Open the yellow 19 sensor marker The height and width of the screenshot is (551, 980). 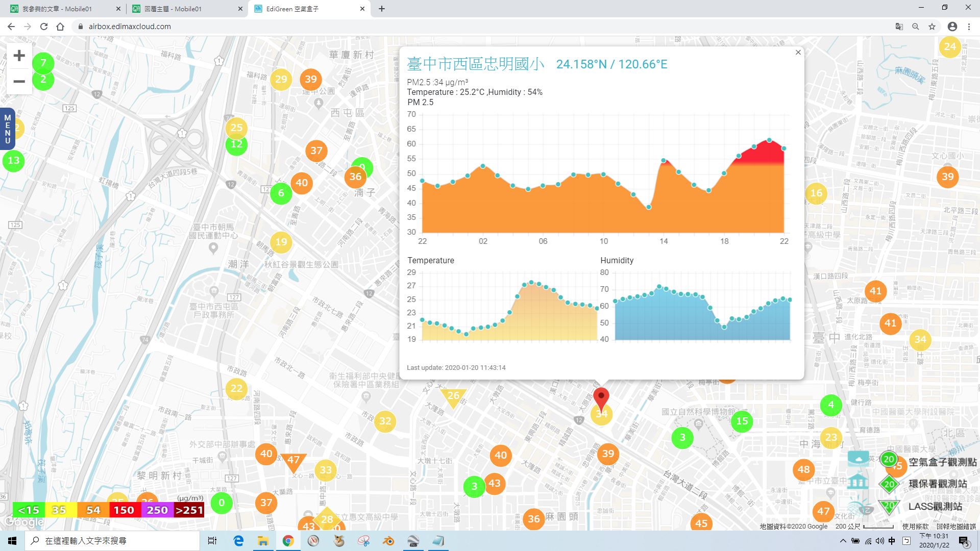click(x=281, y=242)
